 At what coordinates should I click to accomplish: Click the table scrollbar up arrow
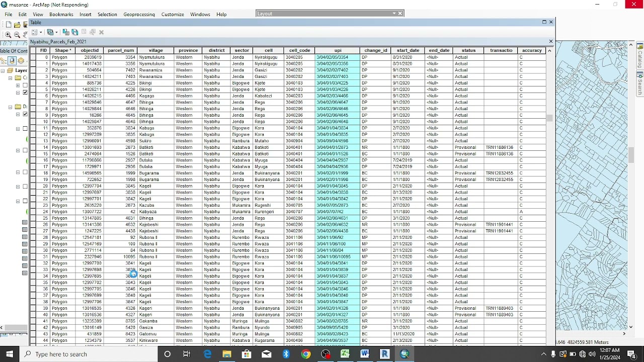coord(549,50)
